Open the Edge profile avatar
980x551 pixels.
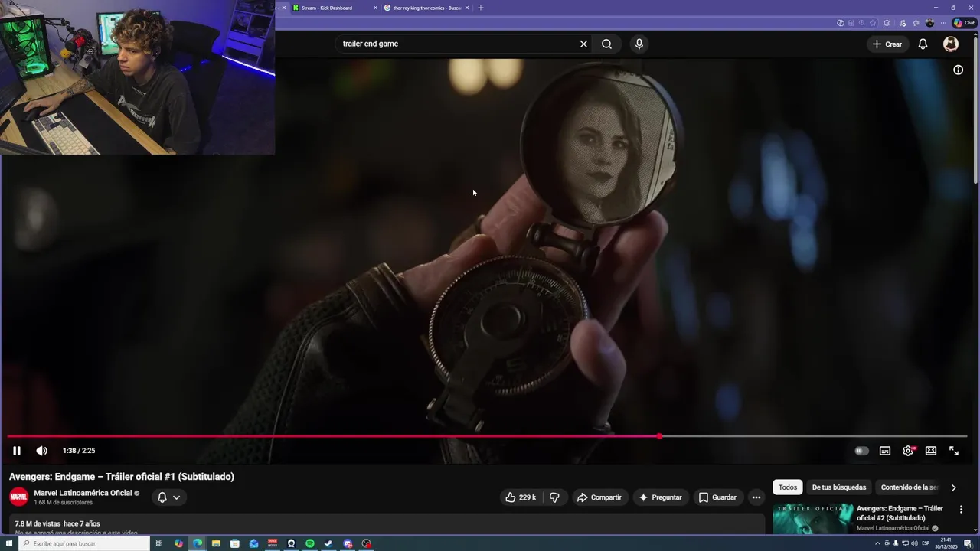pyautogui.click(x=929, y=23)
